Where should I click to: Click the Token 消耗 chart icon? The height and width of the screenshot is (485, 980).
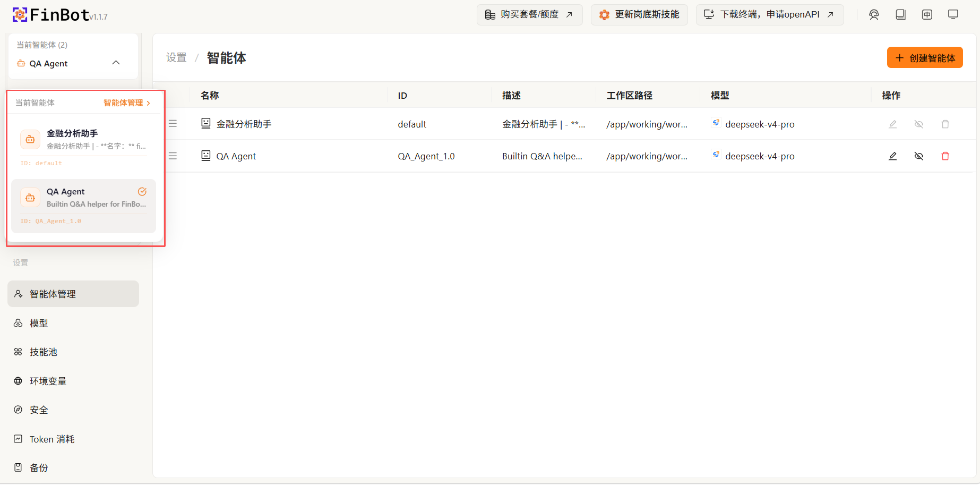tap(18, 439)
